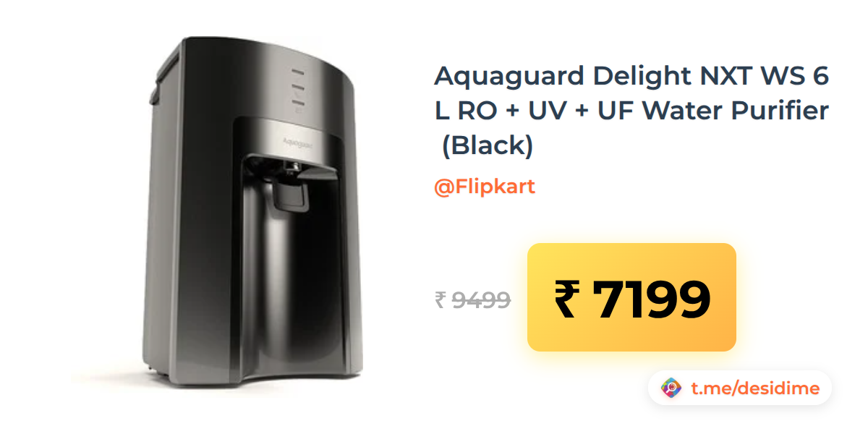Click the DesiDime colorful logo icon
Screen dimensions: 868x434
tap(672, 388)
